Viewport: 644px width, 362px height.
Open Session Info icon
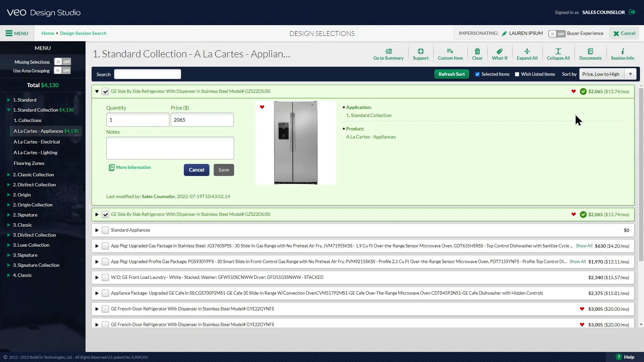coord(623,51)
